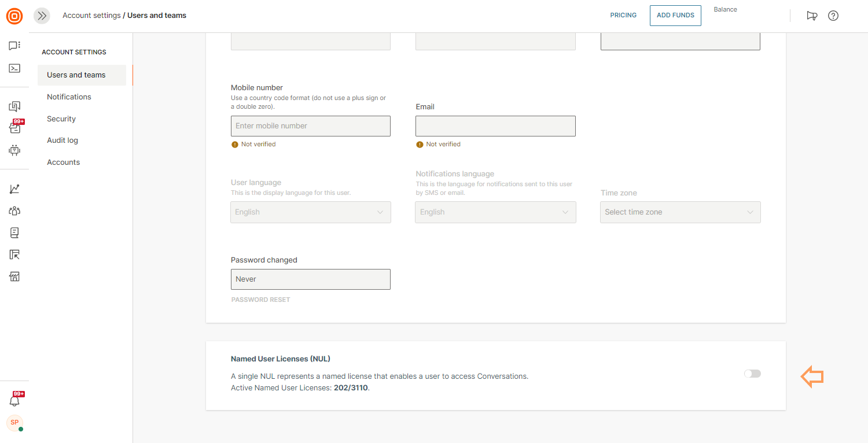This screenshot has width=868, height=443.
Task: Expand the Time zone dropdown
Action: (680, 212)
